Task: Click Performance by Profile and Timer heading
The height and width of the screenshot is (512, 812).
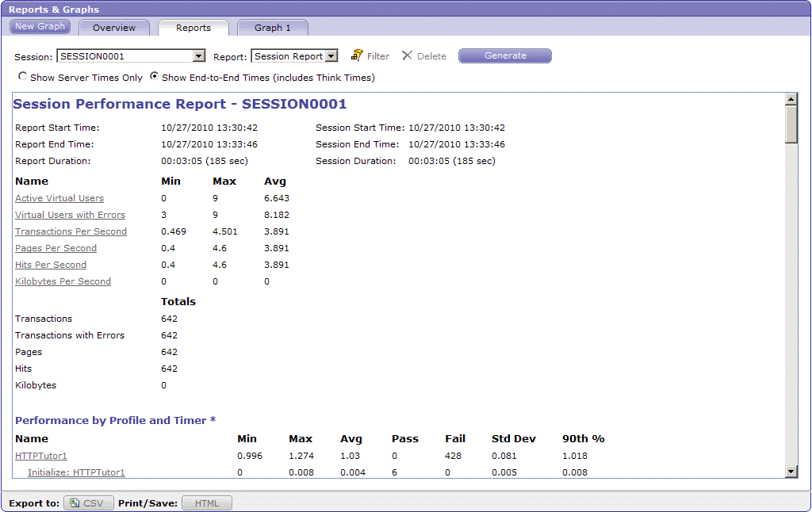Action: (116, 420)
